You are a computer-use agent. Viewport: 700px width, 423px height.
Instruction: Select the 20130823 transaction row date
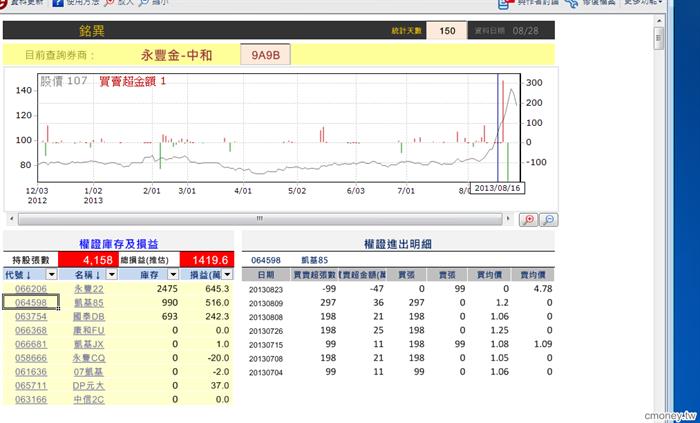(x=266, y=290)
